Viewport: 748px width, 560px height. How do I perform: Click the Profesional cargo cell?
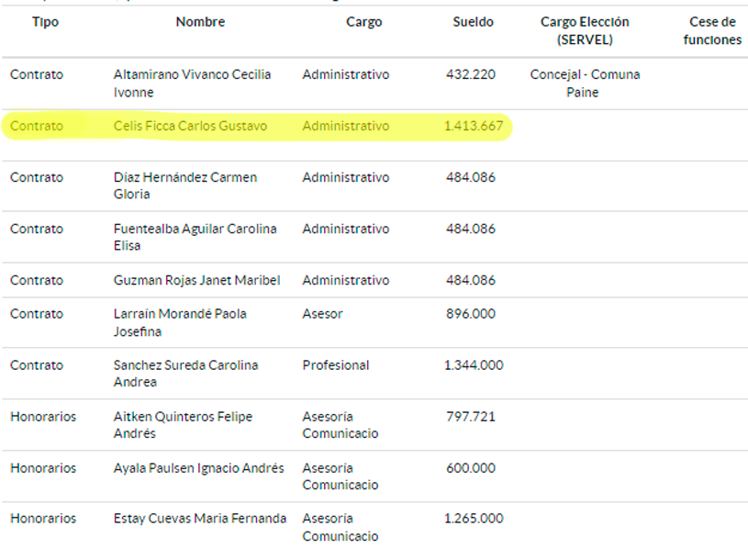click(335, 365)
